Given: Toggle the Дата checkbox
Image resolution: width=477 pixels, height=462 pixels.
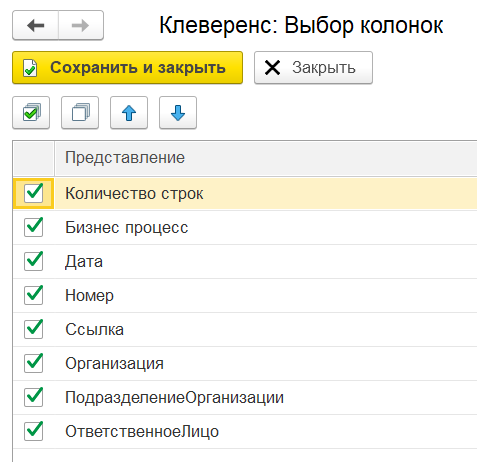Looking at the screenshot, I should coord(34,261).
